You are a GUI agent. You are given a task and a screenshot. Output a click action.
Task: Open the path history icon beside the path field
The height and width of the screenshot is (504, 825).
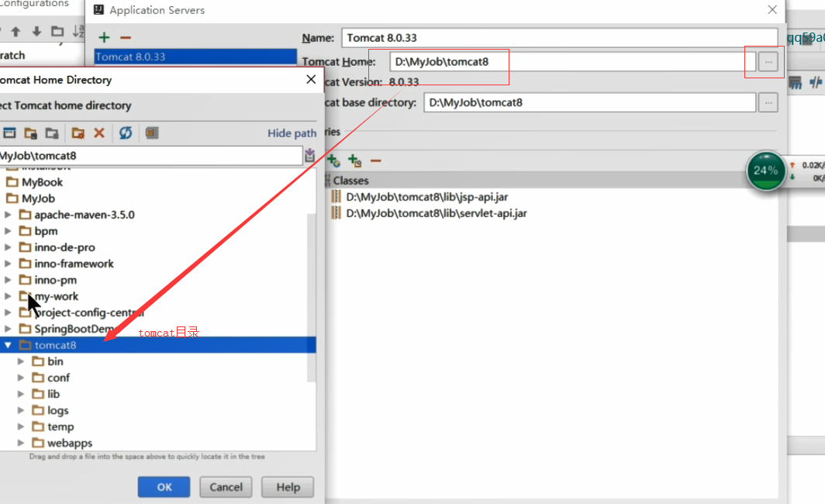[310, 155]
